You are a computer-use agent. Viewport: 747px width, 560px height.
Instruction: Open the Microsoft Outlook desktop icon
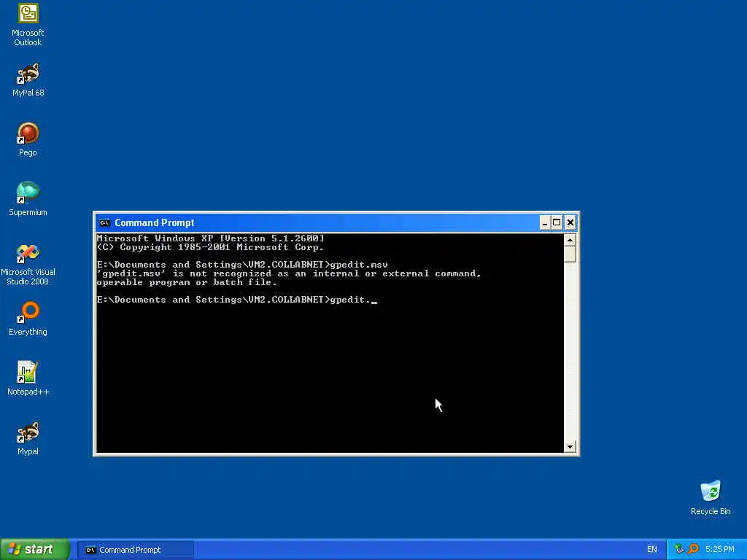(28, 25)
